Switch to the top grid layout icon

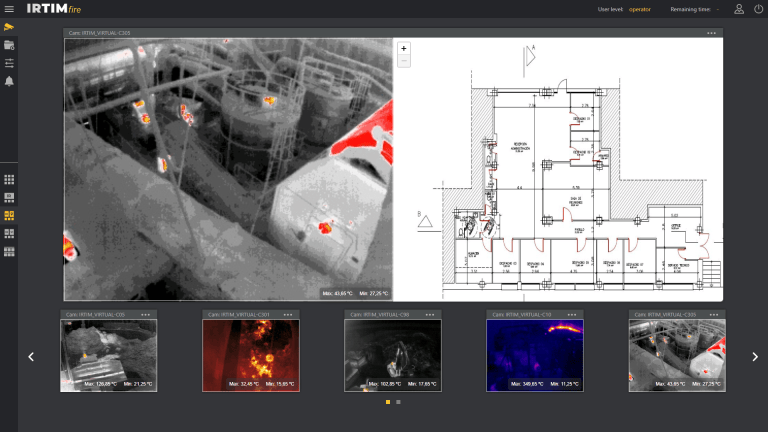9,180
